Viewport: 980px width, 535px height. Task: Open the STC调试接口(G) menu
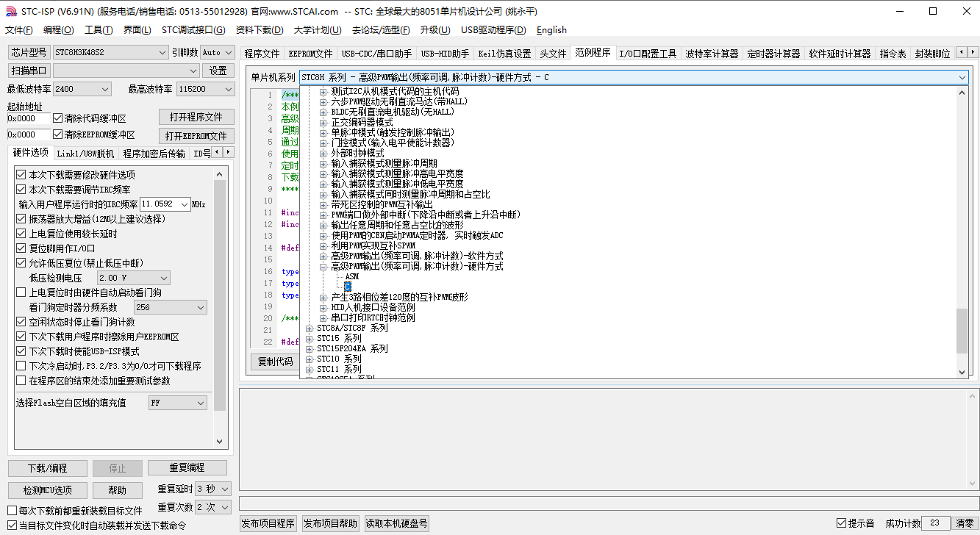(193, 30)
